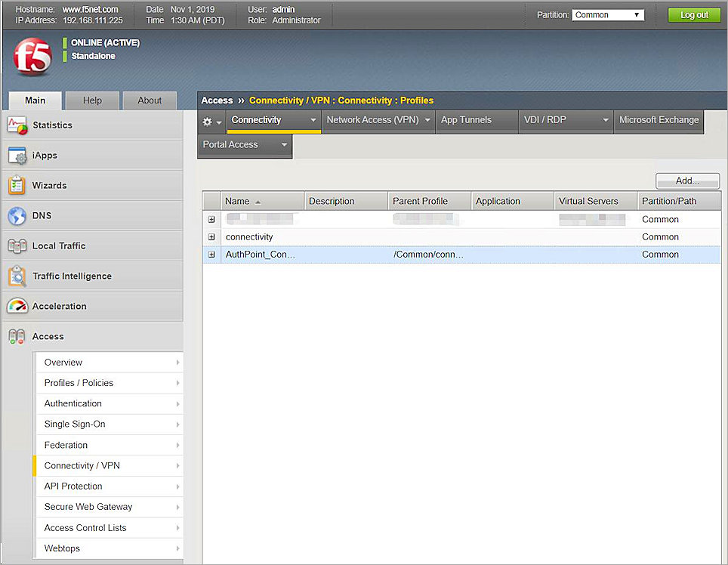Open the Network Access (VPN) dropdown
The width and height of the screenshot is (728, 565).
click(378, 121)
